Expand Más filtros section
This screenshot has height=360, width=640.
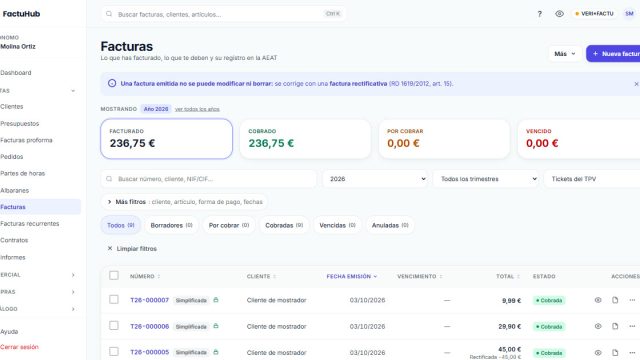(184, 202)
